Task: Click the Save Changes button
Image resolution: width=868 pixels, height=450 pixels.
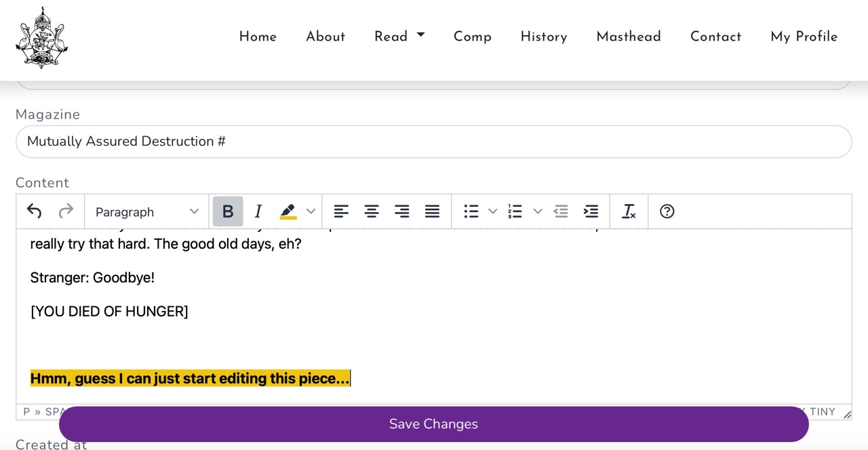Action: [433, 424]
